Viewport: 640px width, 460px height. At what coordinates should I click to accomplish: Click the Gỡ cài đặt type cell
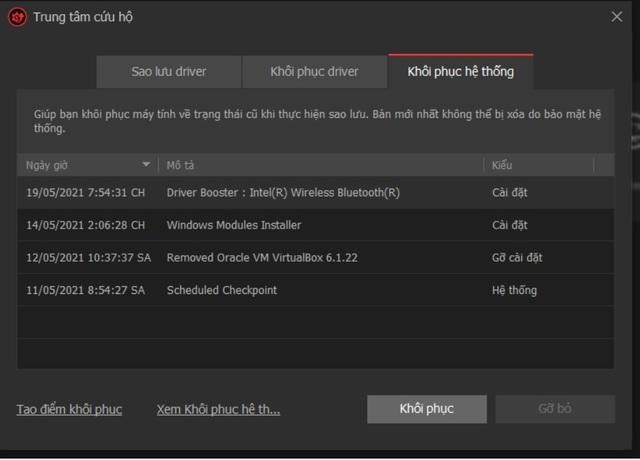tap(517, 258)
